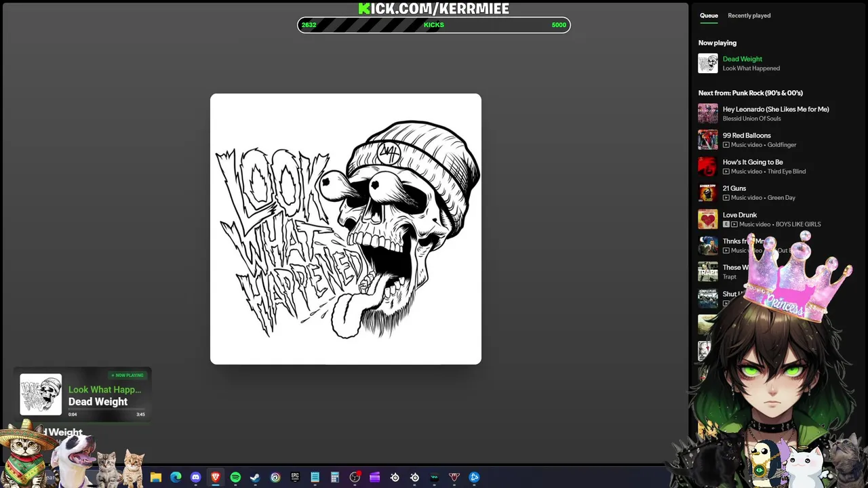Image resolution: width=868 pixels, height=488 pixels.
Task: Click the explicit badge under Love Drunk
Action: coord(726,224)
